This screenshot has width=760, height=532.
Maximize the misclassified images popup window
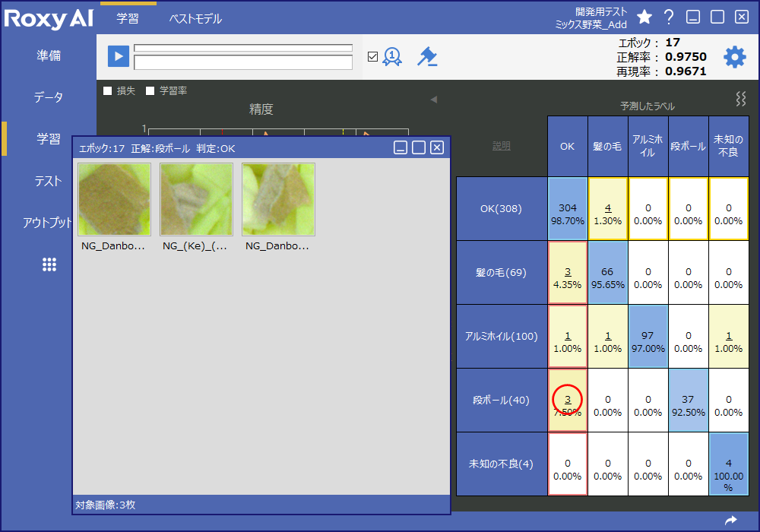tap(419, 147)
